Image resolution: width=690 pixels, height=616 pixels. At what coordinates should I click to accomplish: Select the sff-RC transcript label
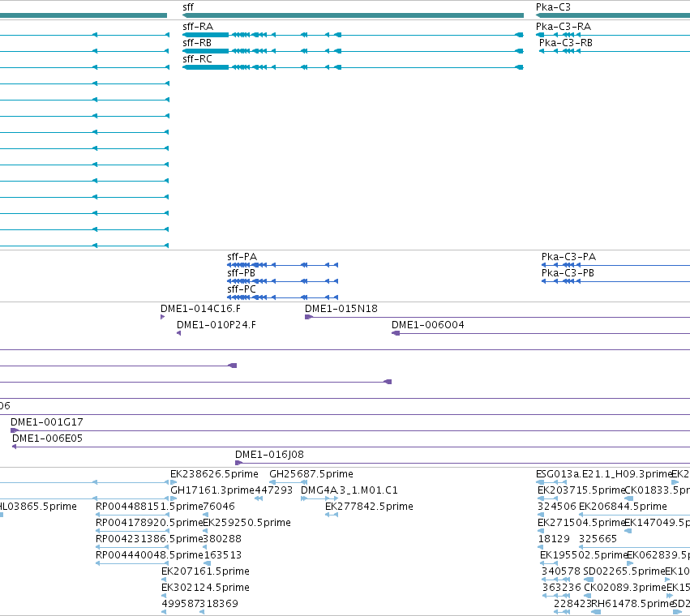197,59
